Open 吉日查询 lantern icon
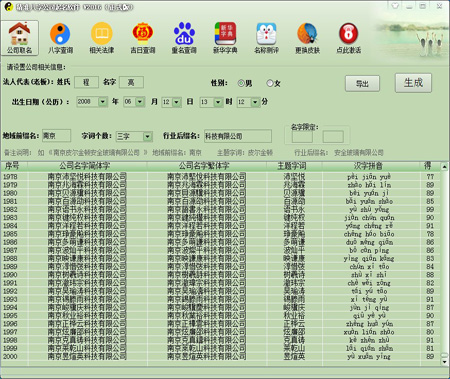This screenshot has width=450, height=379. (x=143, y=37)
